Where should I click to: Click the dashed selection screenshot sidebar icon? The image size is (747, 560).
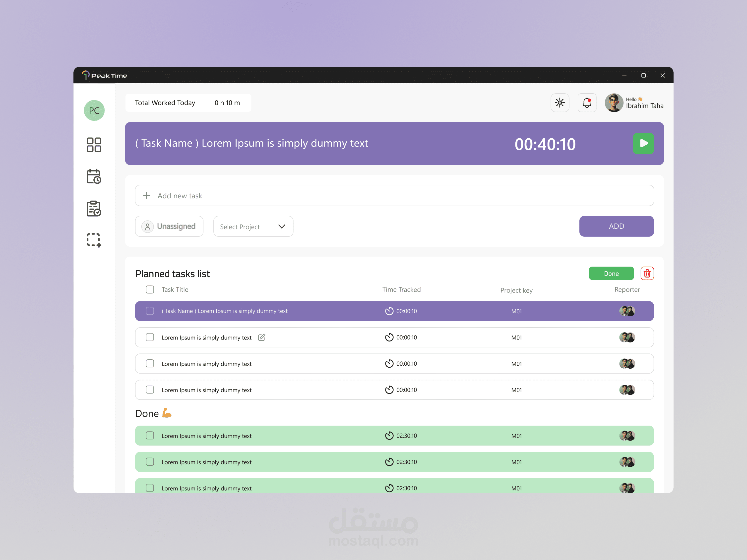coord(94,240)
